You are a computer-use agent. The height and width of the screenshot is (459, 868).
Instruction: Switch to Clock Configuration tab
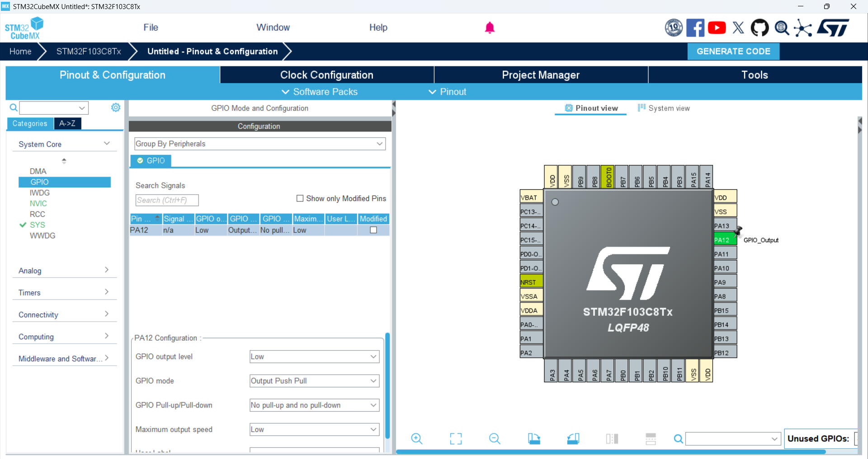point(327,75)
